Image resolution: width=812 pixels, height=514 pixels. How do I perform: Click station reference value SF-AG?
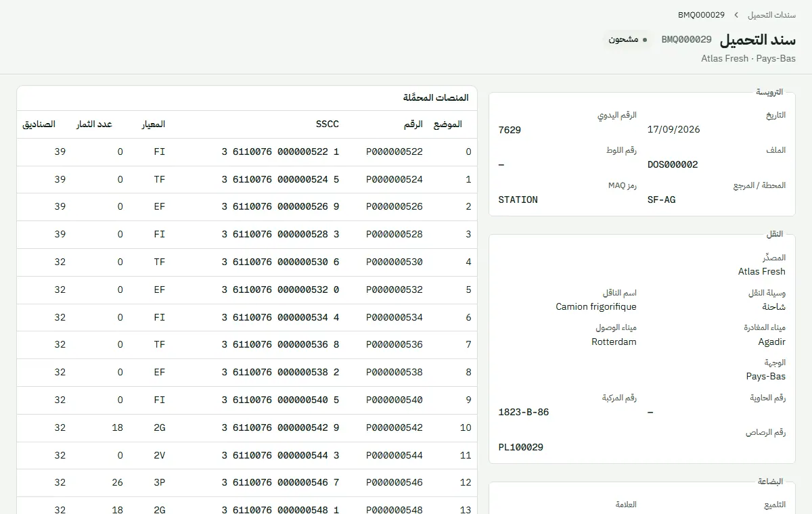(661, 200)
